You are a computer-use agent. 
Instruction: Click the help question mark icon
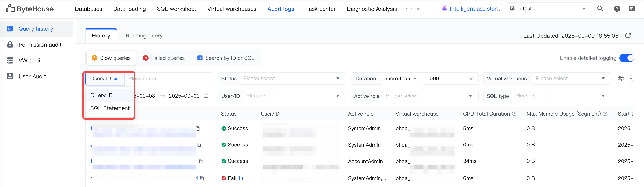(617, 9)
